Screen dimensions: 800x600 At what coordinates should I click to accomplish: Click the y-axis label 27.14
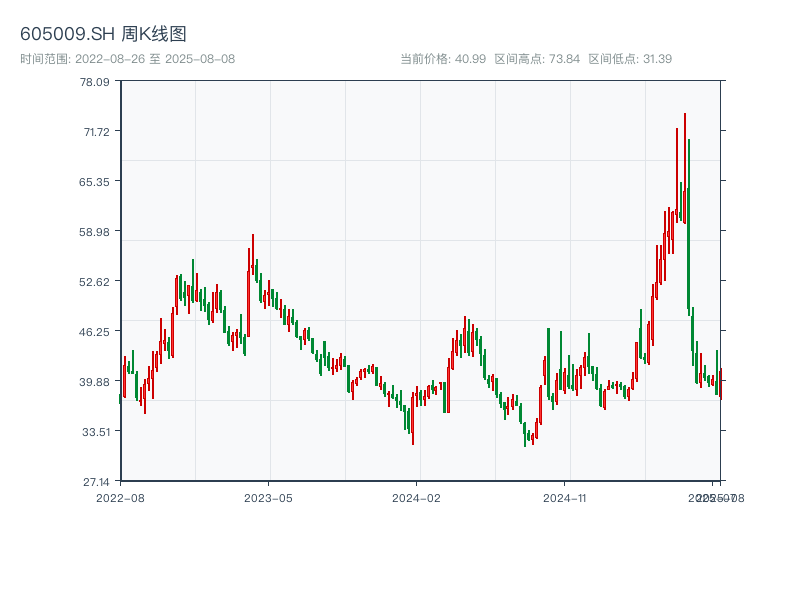click(x=96, y=482)
